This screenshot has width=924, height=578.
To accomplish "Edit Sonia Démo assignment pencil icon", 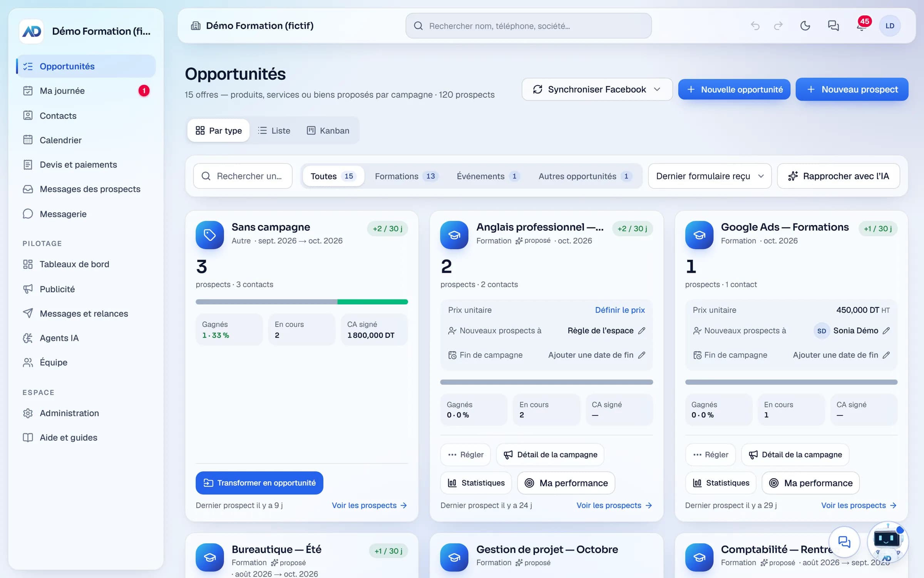I will click(x=886, y=331).
